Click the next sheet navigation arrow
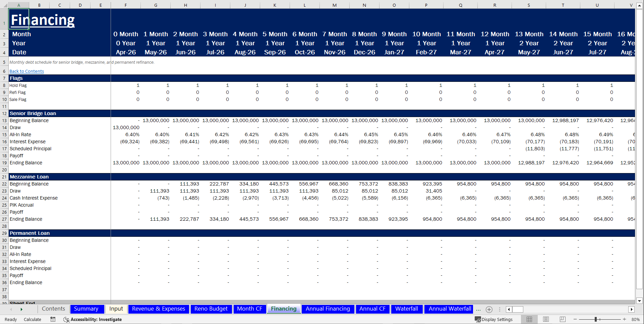The width and height of the screenshot is (644, 324). click(21, 309)
